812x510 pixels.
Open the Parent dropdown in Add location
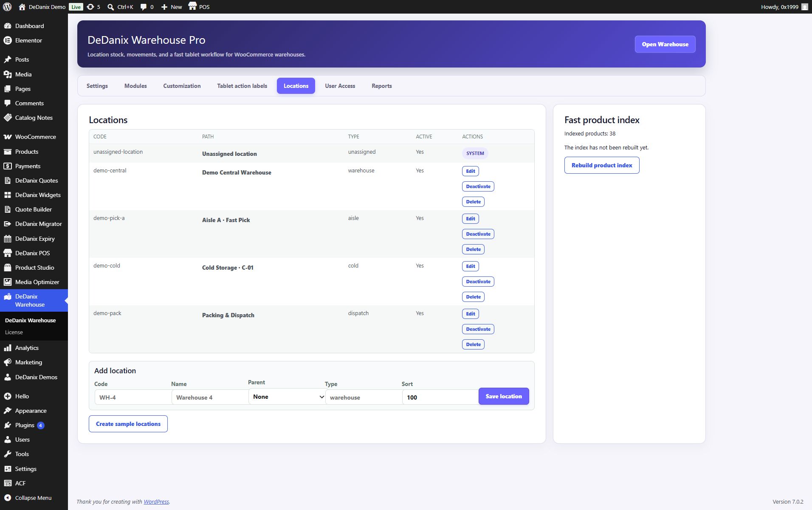[x=287, y=397]
